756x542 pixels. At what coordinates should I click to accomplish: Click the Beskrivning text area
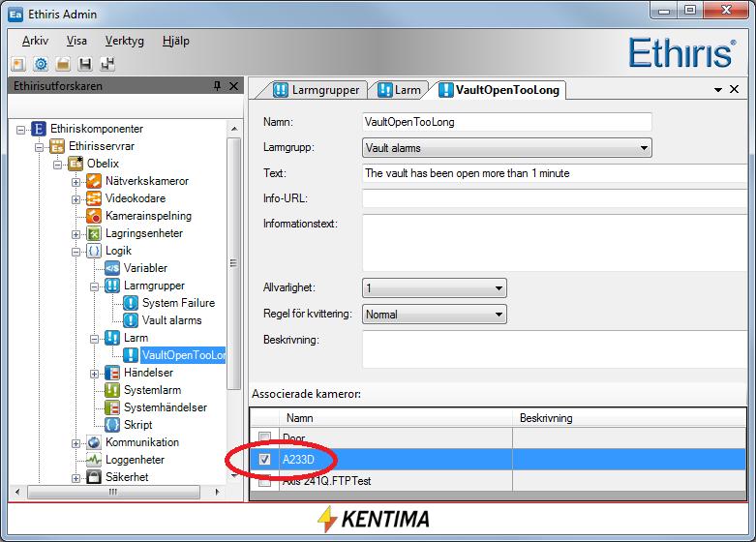555,349
